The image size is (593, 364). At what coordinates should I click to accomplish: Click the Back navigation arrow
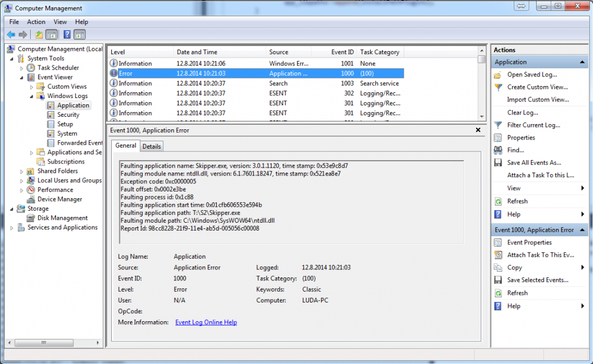point(10,34)
